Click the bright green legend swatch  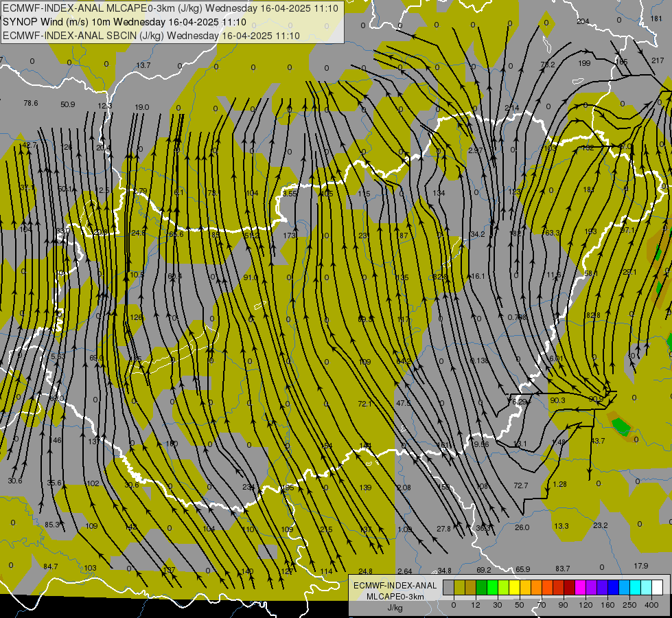(493, 587)
